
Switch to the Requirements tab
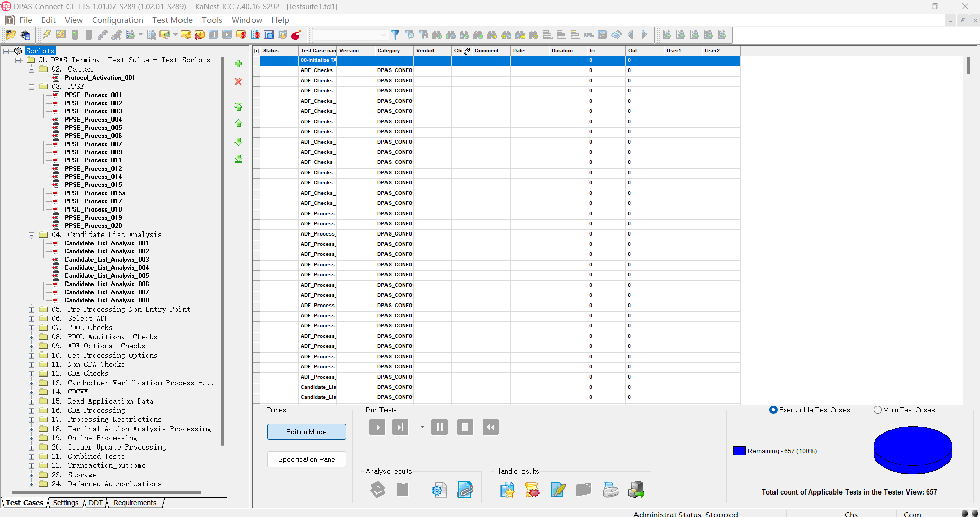(x=135, y=503)
